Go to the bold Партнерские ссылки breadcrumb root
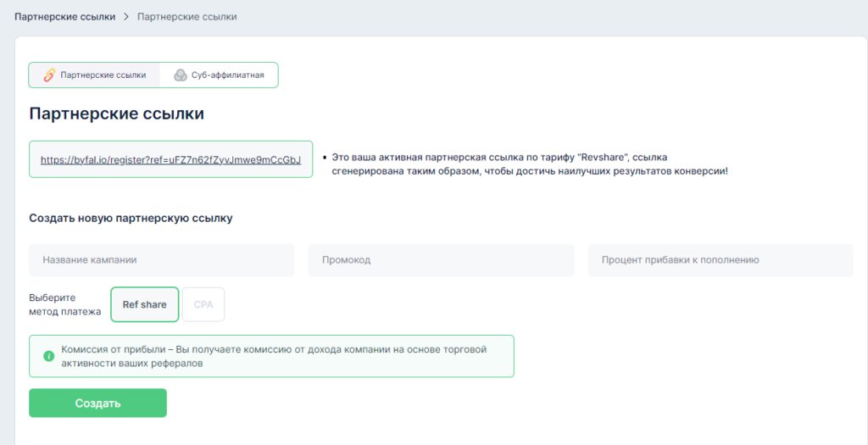 (x=64, y=17)
